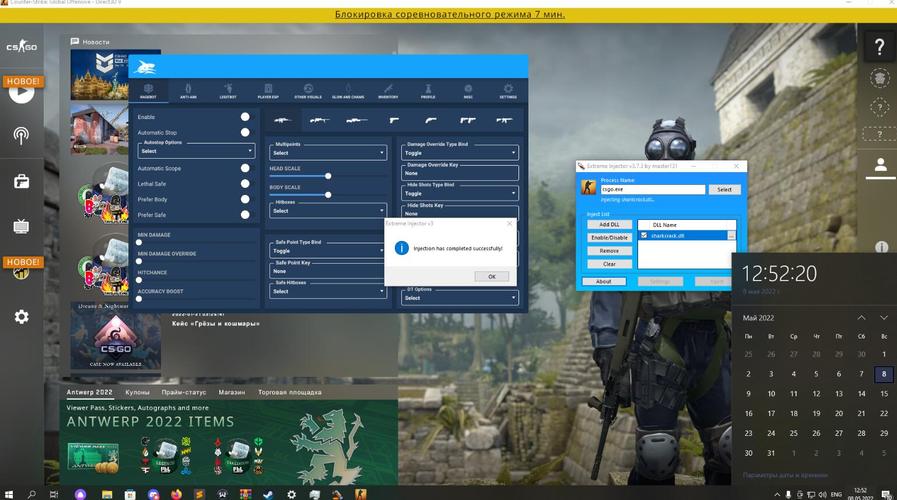The height and width of the screenshot is (500, 897).
Task: Open the Safe Point Type Bind dropdown
Action: (327, 251)
